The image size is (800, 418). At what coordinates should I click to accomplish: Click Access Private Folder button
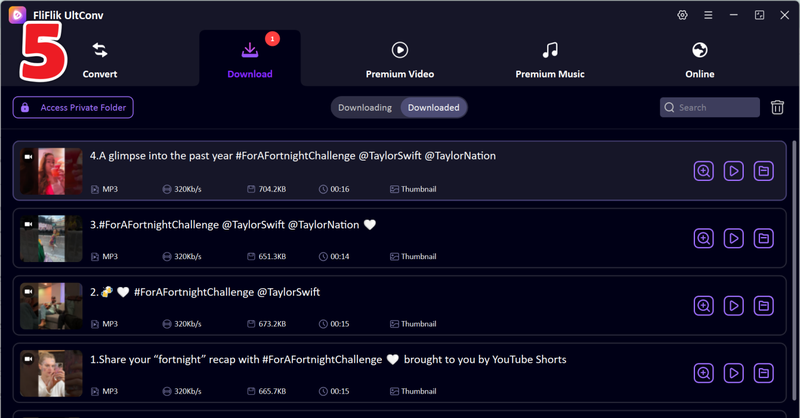[73, 107]
